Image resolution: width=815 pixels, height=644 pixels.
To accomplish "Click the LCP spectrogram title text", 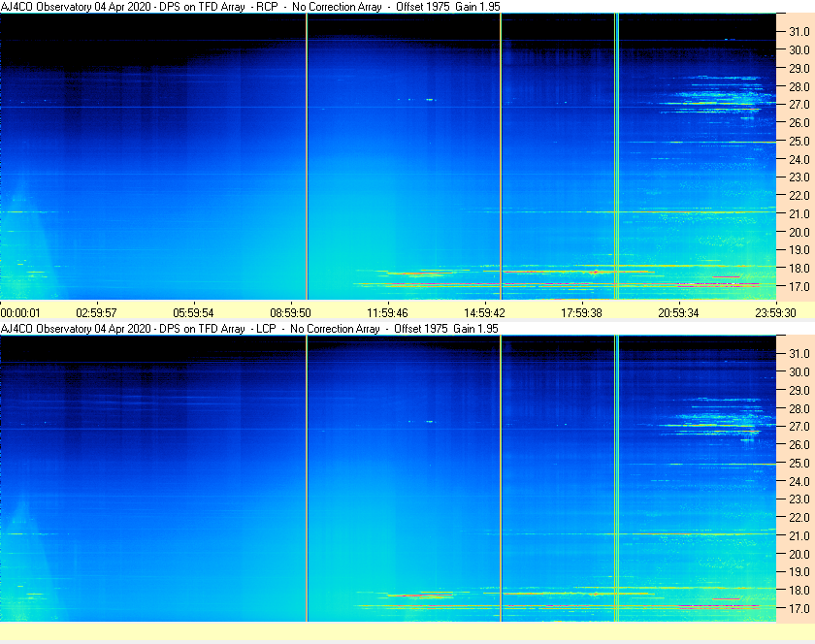I will pos(249,329).
